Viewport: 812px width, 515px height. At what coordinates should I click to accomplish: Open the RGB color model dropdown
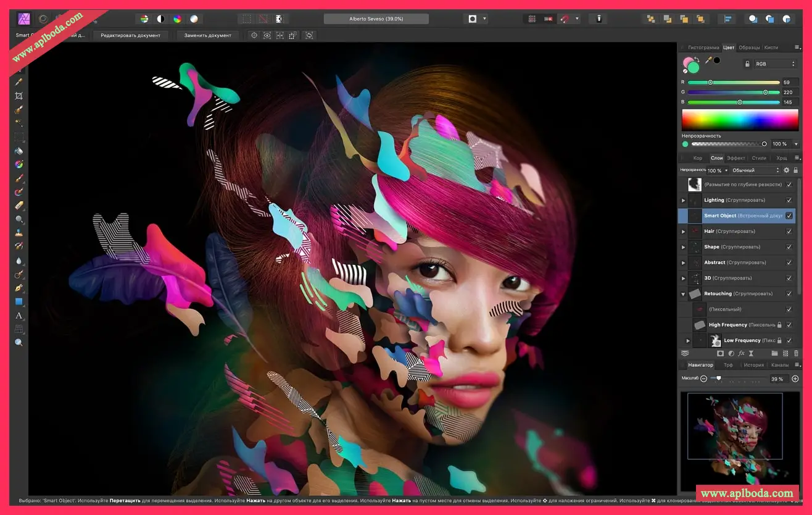775,64
